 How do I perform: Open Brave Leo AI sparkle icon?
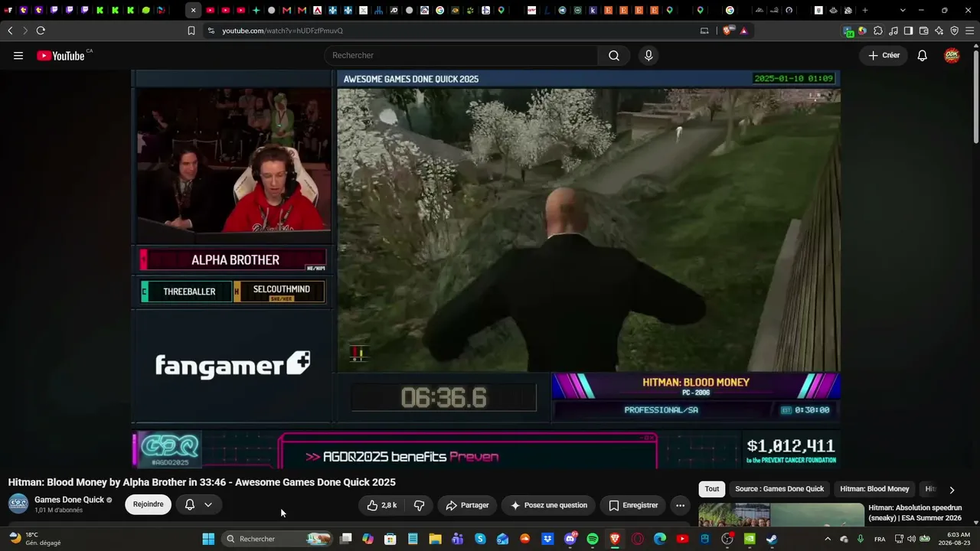click(939, 31)
